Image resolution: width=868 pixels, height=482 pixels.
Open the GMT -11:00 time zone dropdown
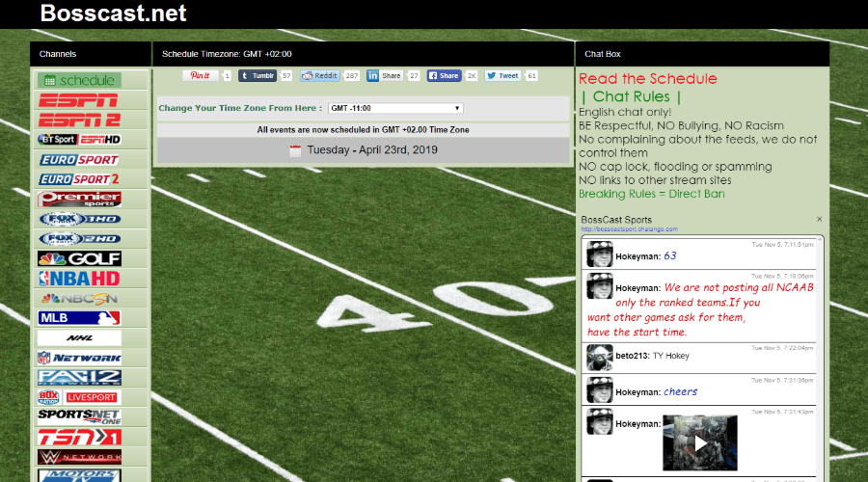[x=395, y=108]
